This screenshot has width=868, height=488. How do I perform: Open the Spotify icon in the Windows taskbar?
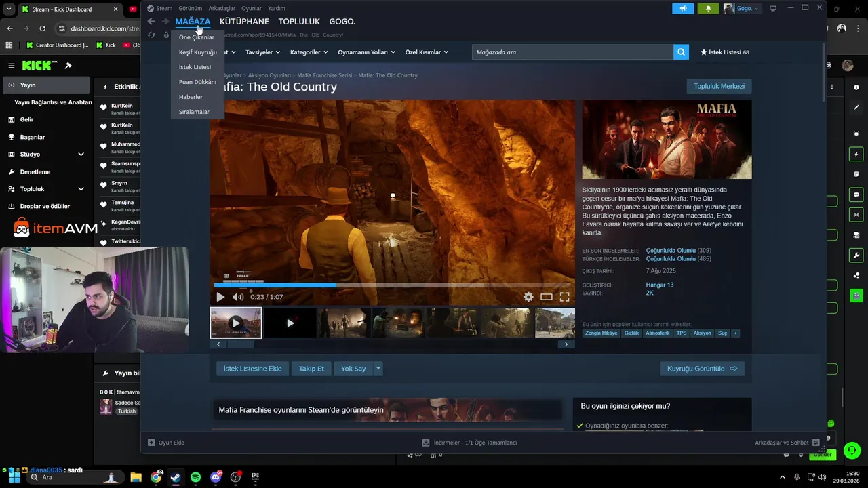coord(196,477)
